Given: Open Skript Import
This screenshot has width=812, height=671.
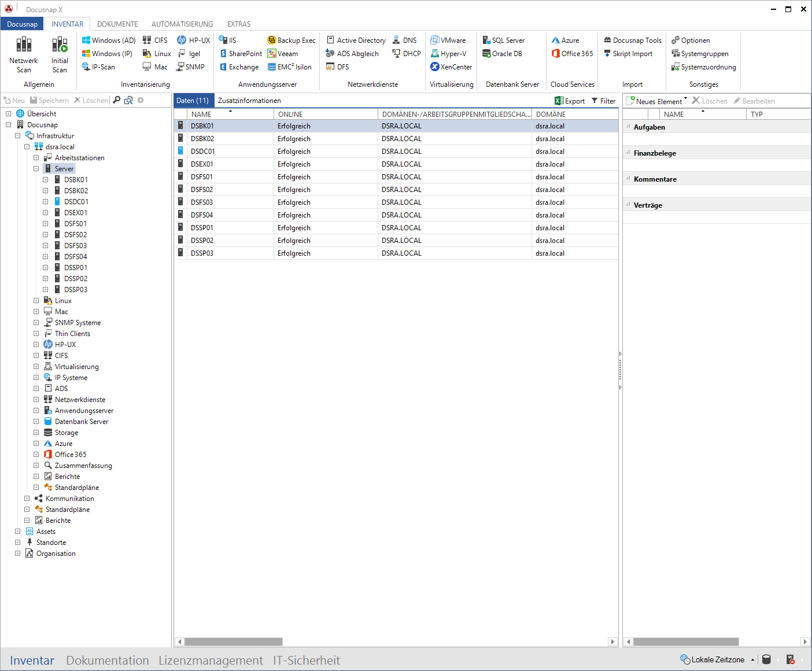Looking at the screenshot, I should point(628,54).
